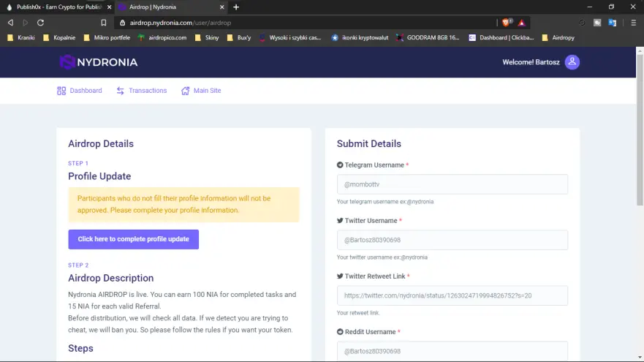Click the new tab plus button

(236, 7)
